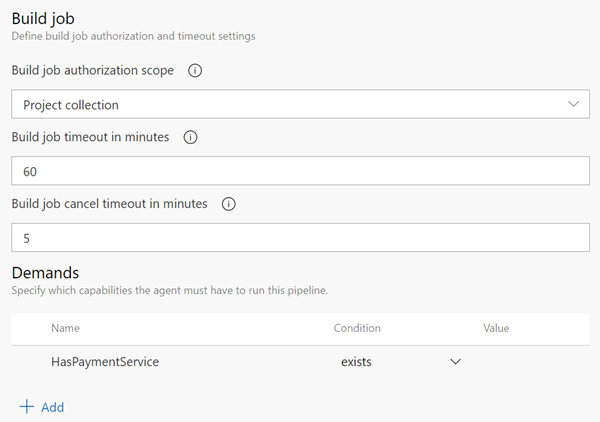
Task: Focus the cancel timeout field showing 5
Action: point(300,238)
